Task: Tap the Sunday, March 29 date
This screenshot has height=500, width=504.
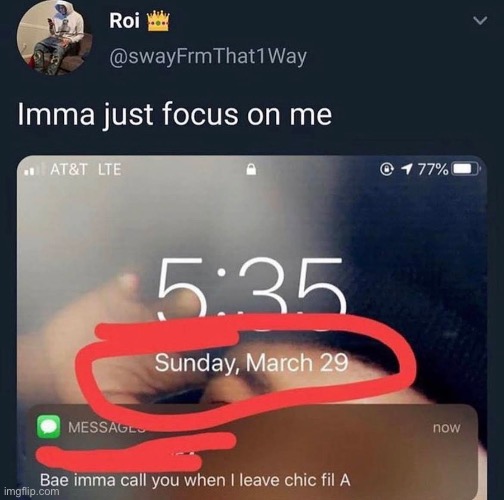Action: point(251,363)
